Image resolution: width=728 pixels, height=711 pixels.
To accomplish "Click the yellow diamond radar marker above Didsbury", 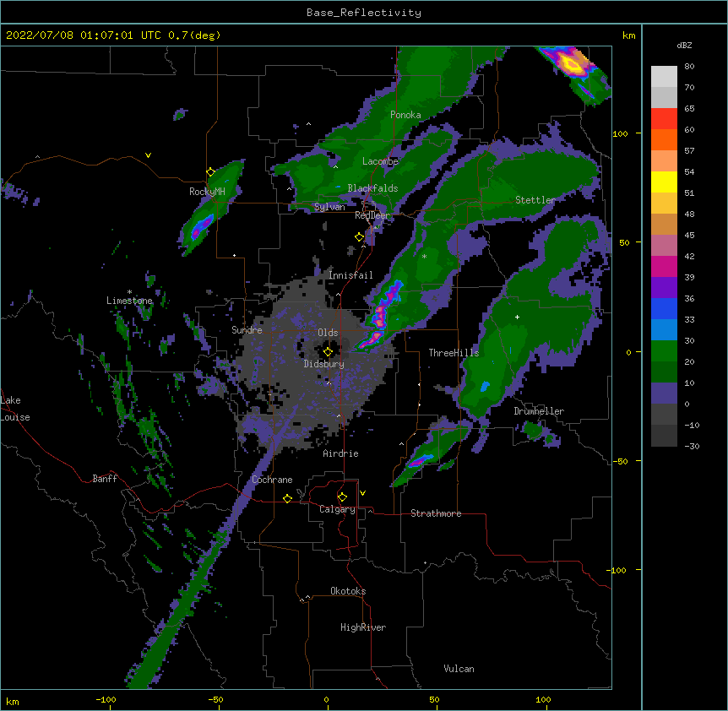I will pos(328,352).
